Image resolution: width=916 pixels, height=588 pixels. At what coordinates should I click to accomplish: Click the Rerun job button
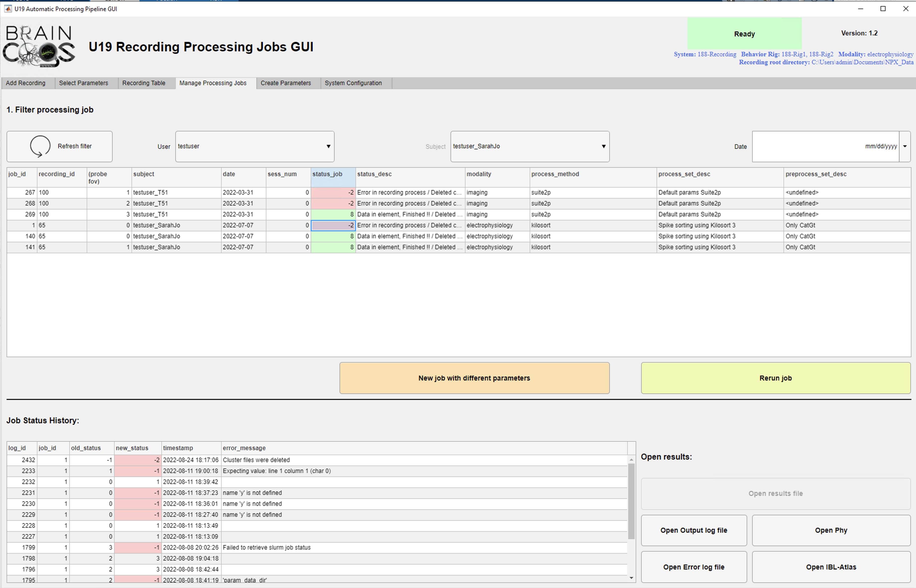click(775, 378)
